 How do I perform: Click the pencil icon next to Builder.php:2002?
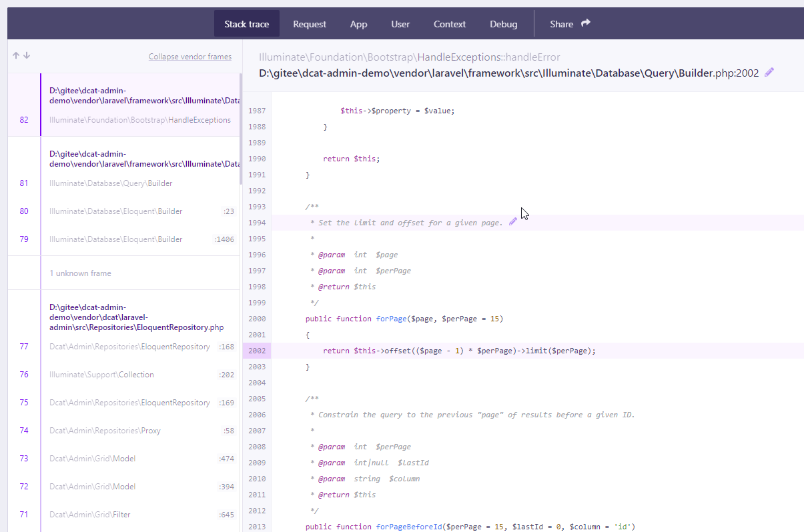tap(769, 72)
